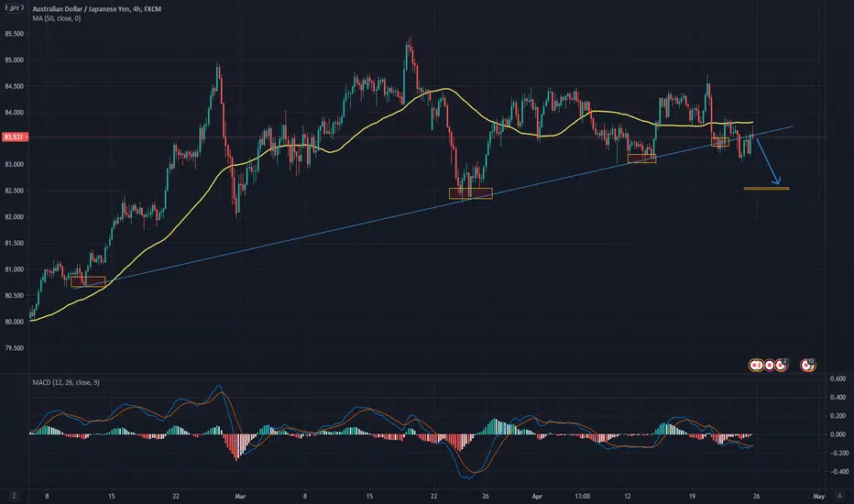The width and height of the screenshot is (854, 504).
Task: Click the 84.000 price axis label
Action: coord(14,112)
